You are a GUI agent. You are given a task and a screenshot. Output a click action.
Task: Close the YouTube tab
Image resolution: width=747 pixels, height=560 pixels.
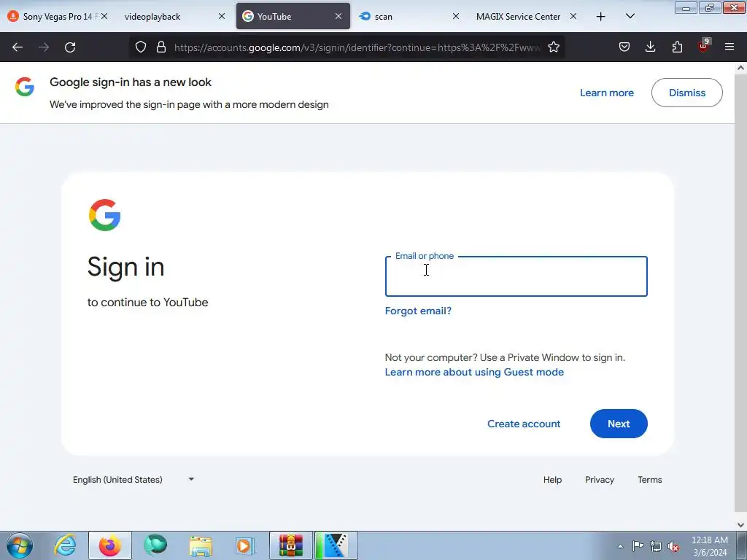[338, 16]
